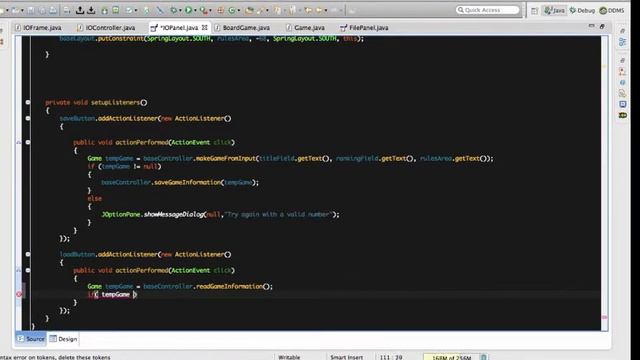640x360 pixels.
Task: Click the makeGameFromInput method call
Action: (225, 158)
